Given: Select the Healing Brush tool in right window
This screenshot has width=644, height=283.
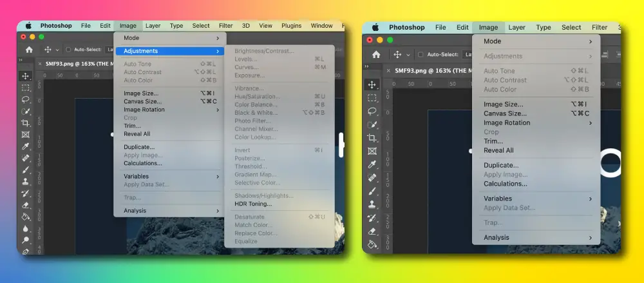Looking at the screenshot, I should coord(372,178).
